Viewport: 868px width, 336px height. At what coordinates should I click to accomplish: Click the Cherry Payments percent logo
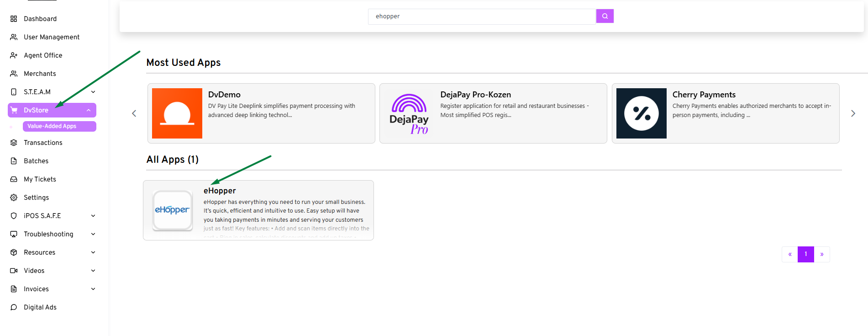642,113
